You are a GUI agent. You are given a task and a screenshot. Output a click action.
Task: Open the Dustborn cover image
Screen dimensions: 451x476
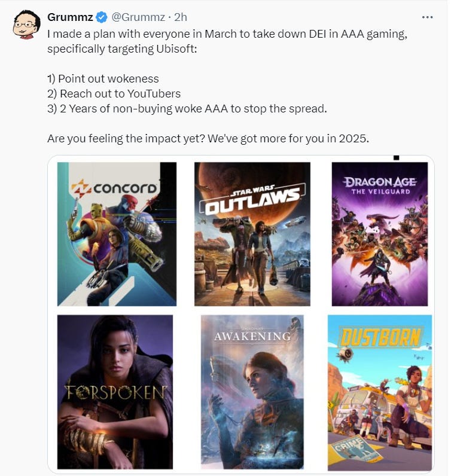tap(380, 393)
